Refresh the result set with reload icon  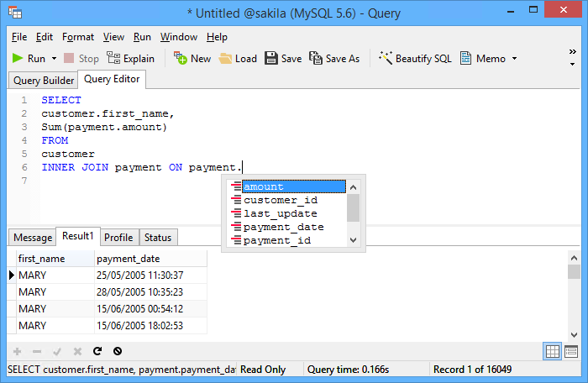tap(97, 351)
